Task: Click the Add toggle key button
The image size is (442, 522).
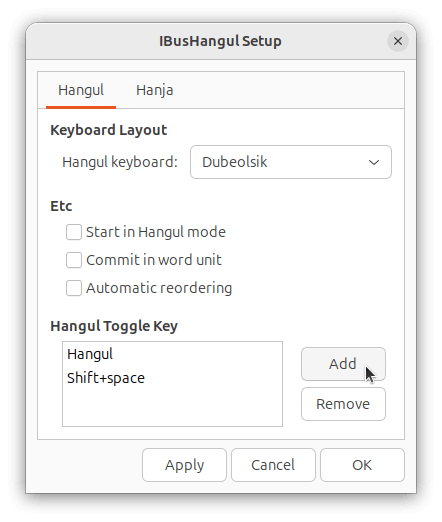Action: 343,364
